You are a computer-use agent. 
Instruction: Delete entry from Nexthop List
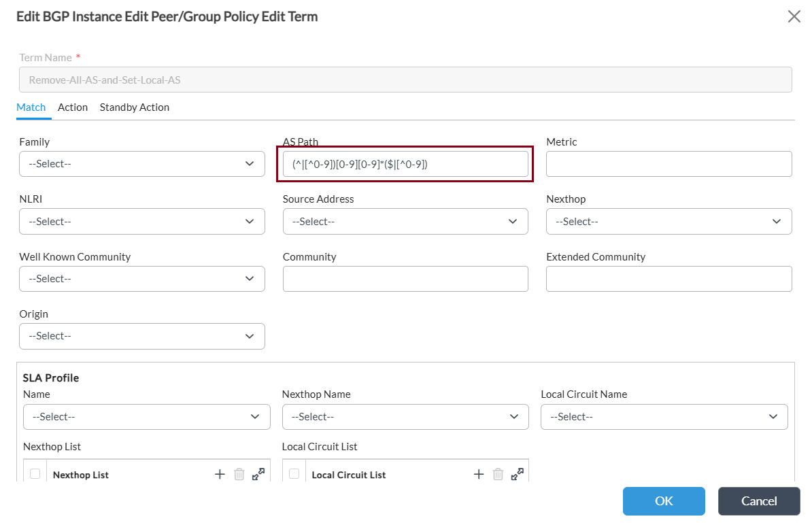pyautogui.click(x=239, y=475)
